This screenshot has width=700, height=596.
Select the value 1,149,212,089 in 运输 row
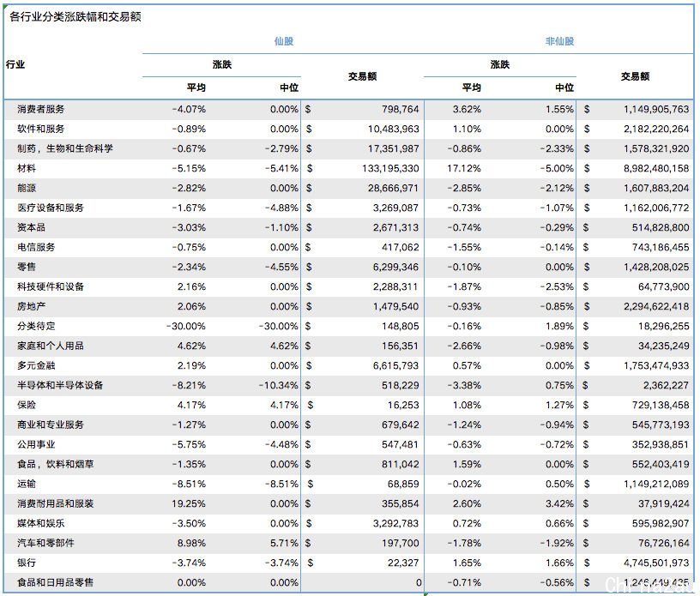[x=656, y=484]
